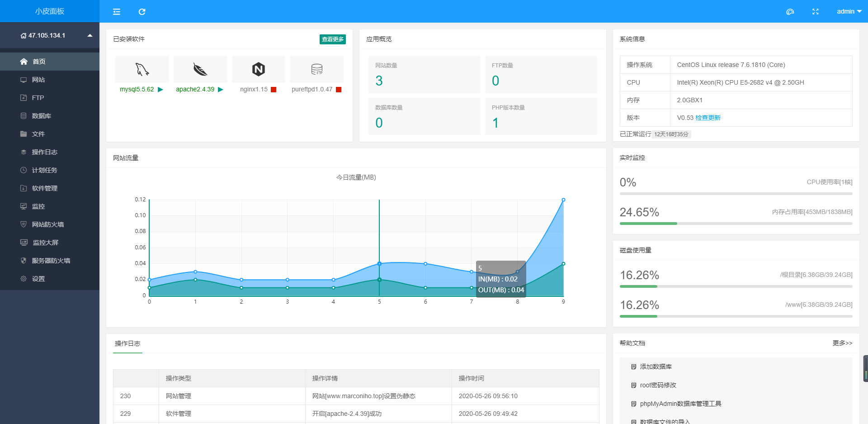Click the document icon beside root密码修改
This screenshot has width=868, height=424.
tap(634, 386)
